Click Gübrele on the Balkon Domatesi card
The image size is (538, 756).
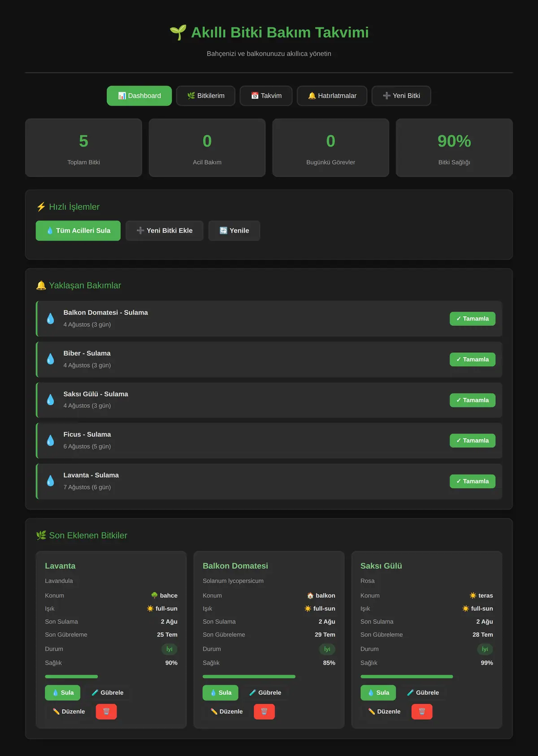(x=265, y=693)
